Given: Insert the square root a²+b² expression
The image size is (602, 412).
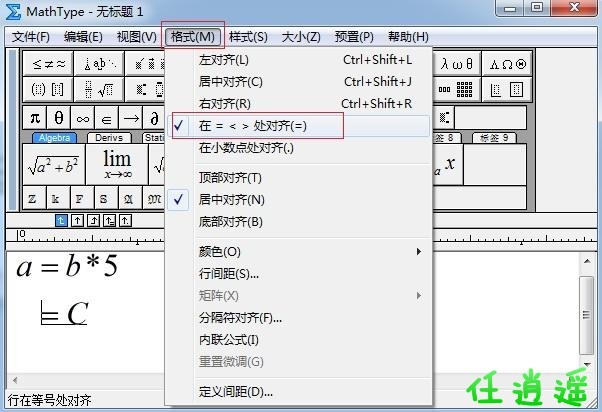Looking at the screenshot, I should [54, 165].
